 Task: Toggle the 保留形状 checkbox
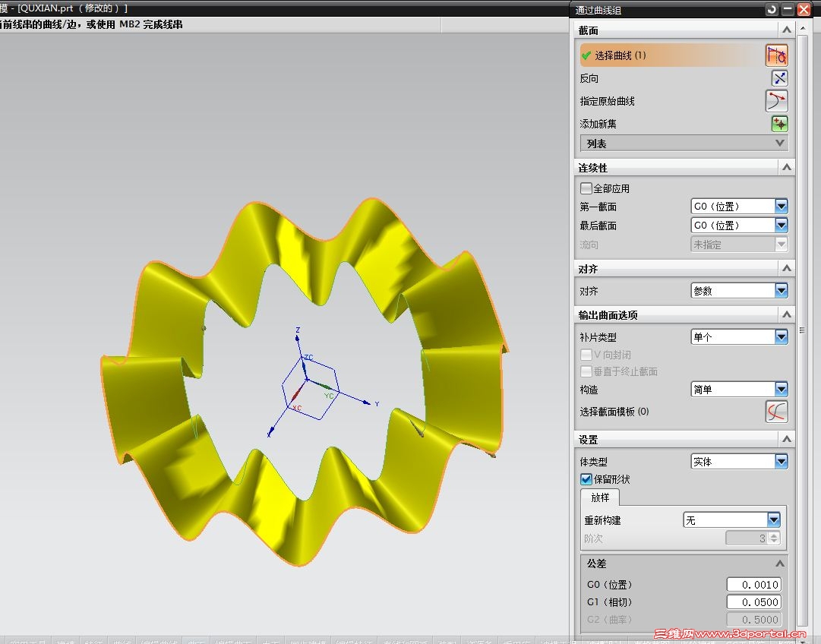tap(586, 479)
